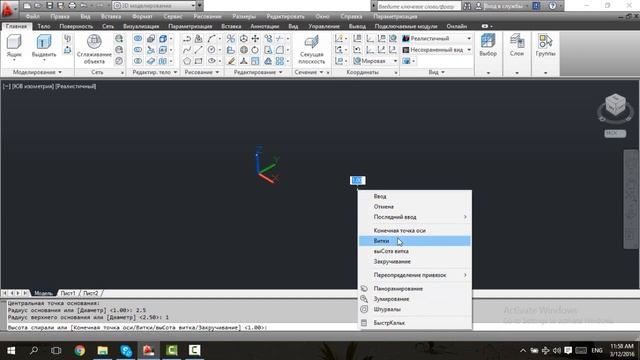Open File Explorer from the taskbar

point(102,350)
